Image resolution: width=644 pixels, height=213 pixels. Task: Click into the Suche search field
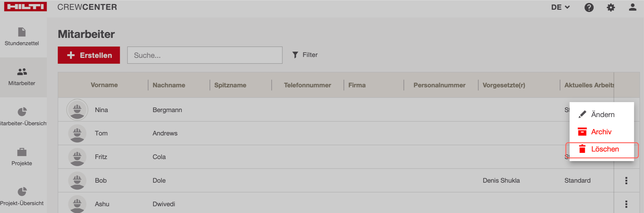[x=204, y=55]
